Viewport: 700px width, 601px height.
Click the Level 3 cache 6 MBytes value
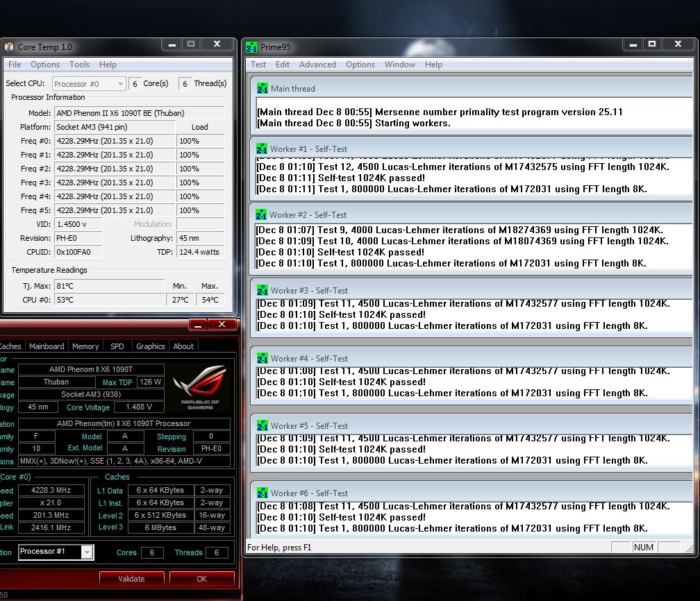160,527
